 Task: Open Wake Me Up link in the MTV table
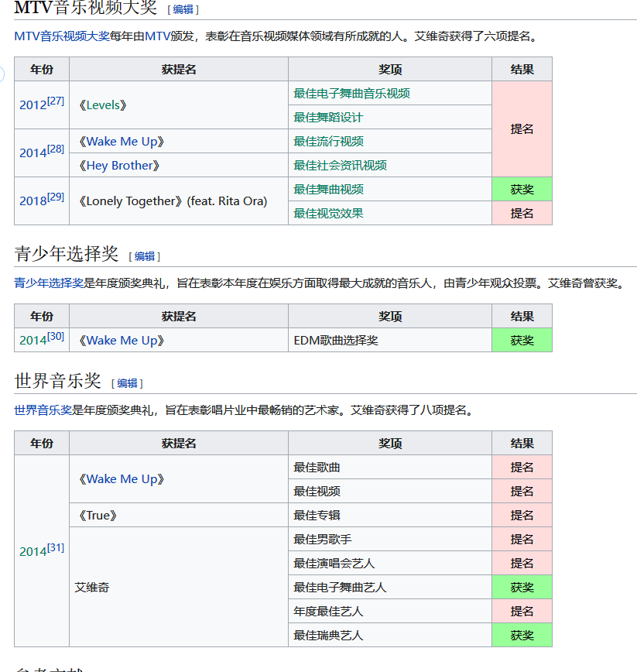point(122,142)
